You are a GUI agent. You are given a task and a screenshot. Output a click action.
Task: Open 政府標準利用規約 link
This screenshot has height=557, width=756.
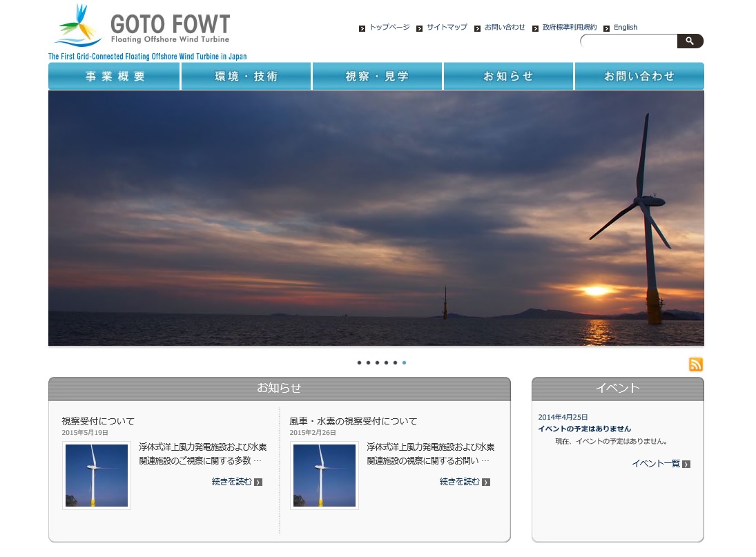[570, 28]
